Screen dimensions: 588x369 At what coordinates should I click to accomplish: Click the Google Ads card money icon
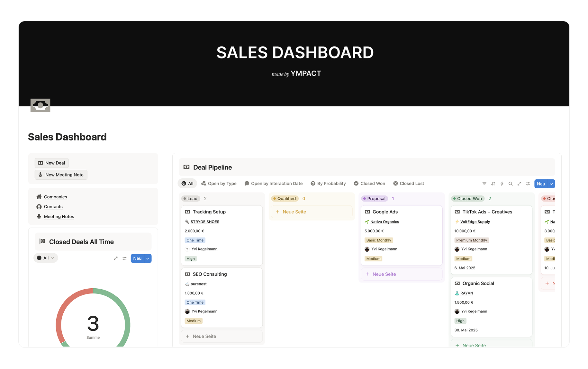(367, 212)
